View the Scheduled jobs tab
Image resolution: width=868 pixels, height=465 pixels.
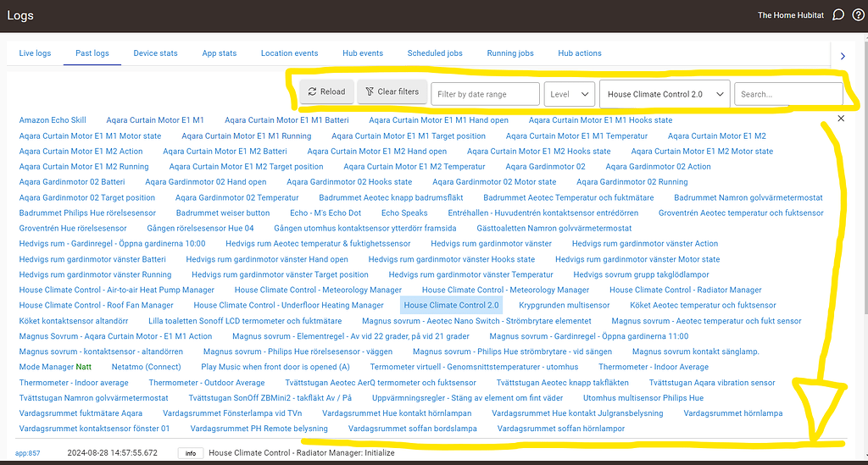click(x=435, y=53)
